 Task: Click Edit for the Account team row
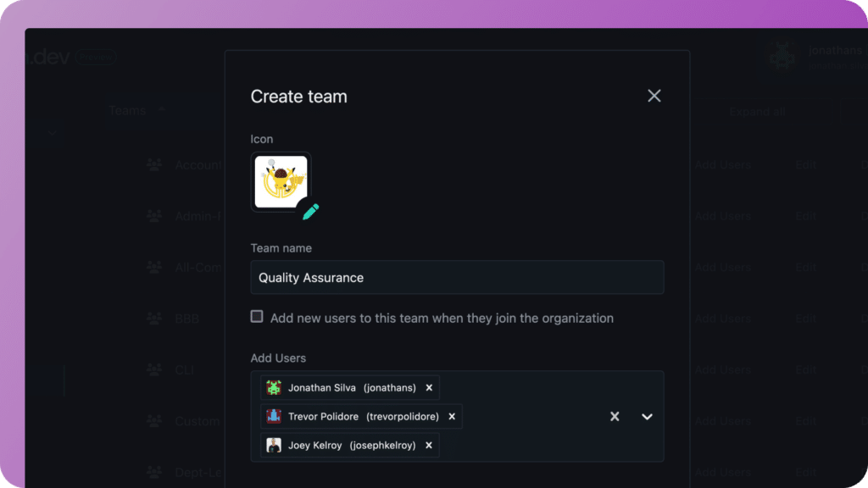click(x=805, y=165)
